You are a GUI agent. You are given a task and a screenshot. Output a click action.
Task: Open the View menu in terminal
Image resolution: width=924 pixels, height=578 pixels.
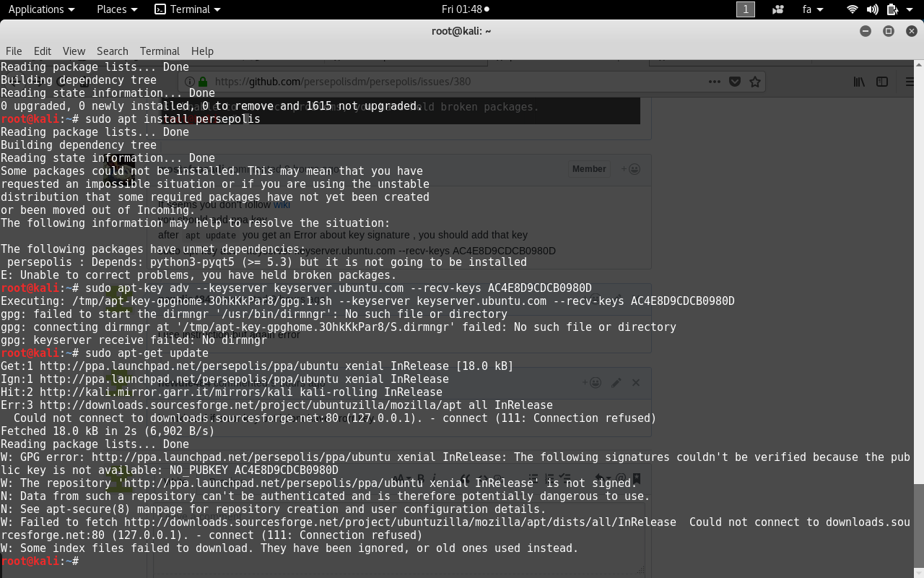tap(74, 51)
